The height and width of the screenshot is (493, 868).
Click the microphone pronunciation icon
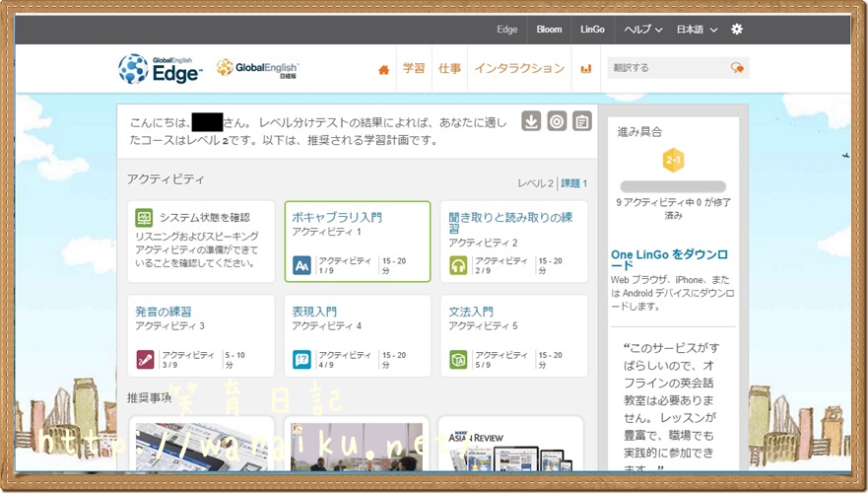[x=145, y=360]
